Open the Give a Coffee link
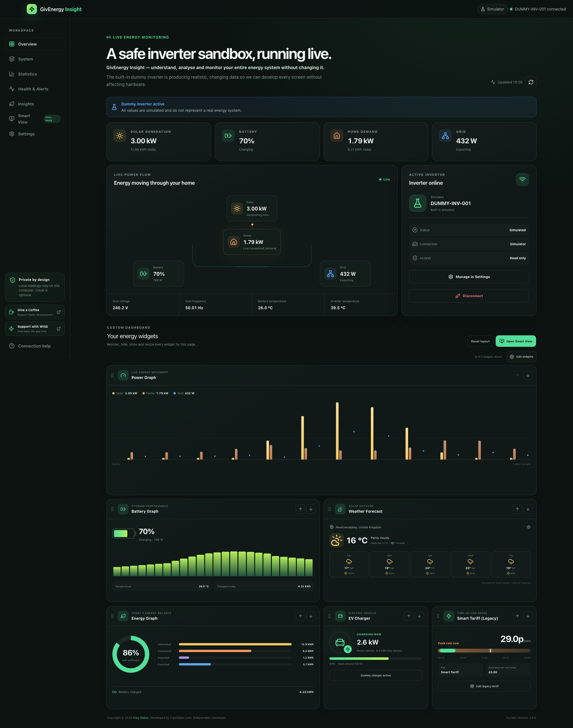The width and height of the screenshot is (573, 728). [35, 312]
